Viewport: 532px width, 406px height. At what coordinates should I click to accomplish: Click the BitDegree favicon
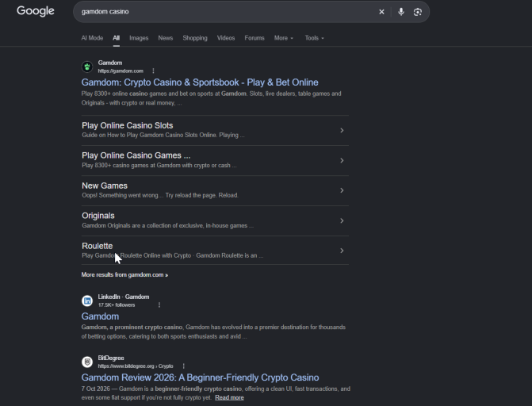pos(87,362)
